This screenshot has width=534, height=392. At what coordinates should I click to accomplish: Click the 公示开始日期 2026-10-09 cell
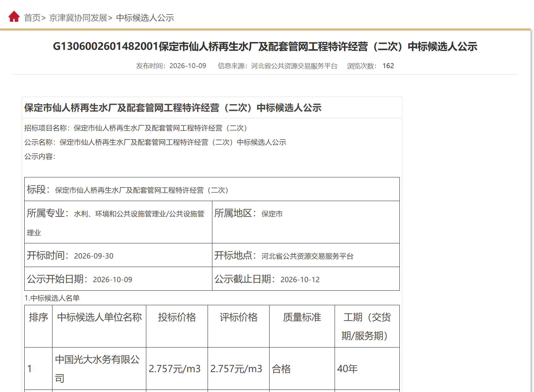coord(118,279)
